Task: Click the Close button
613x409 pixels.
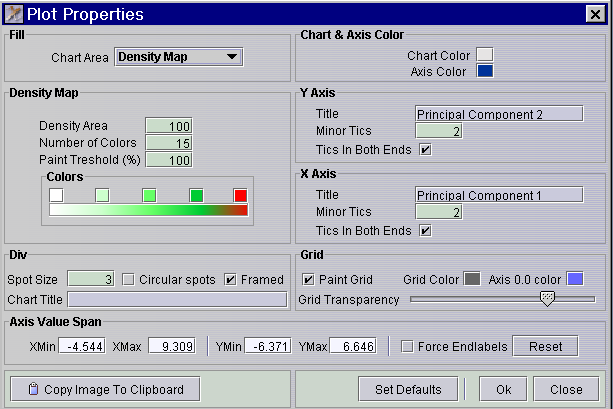Action: click(566, 389)
